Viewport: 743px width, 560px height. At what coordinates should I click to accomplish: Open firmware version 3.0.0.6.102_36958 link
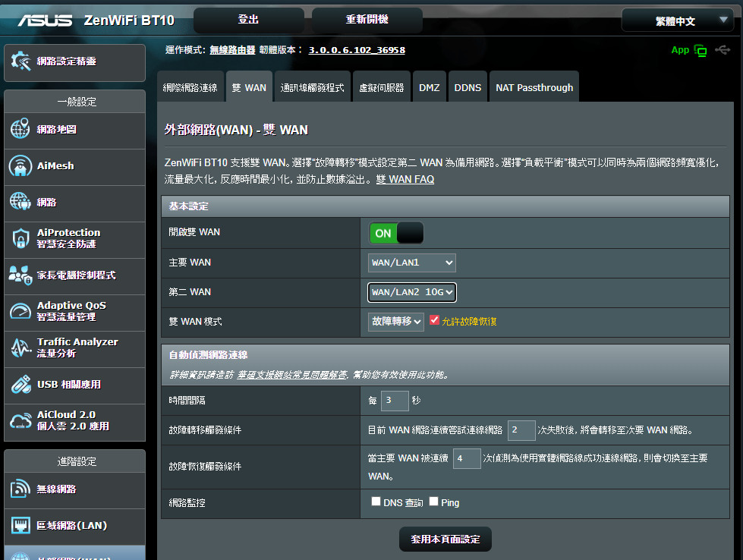tap(357, 50)
